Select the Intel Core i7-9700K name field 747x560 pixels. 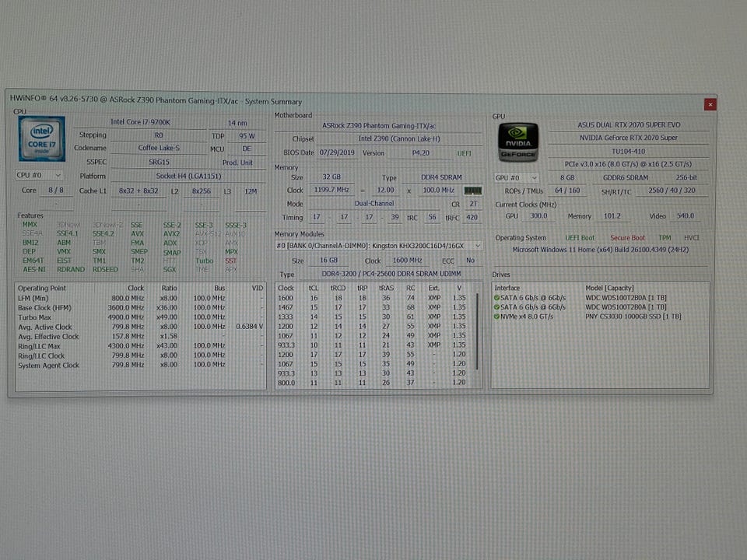[x=140, y=122]
